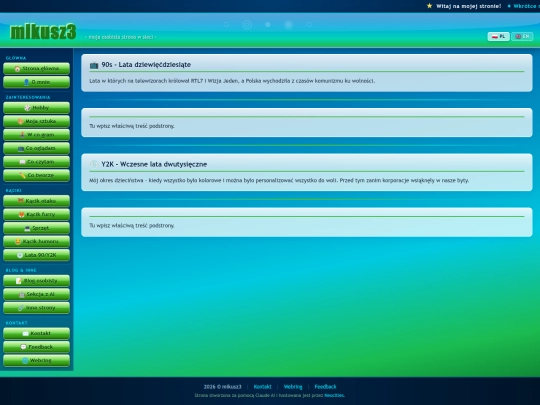Click the ZAINTERESOWANIA sidebar heading
Viewport: 540px width, 405px height.
point(28,97)
